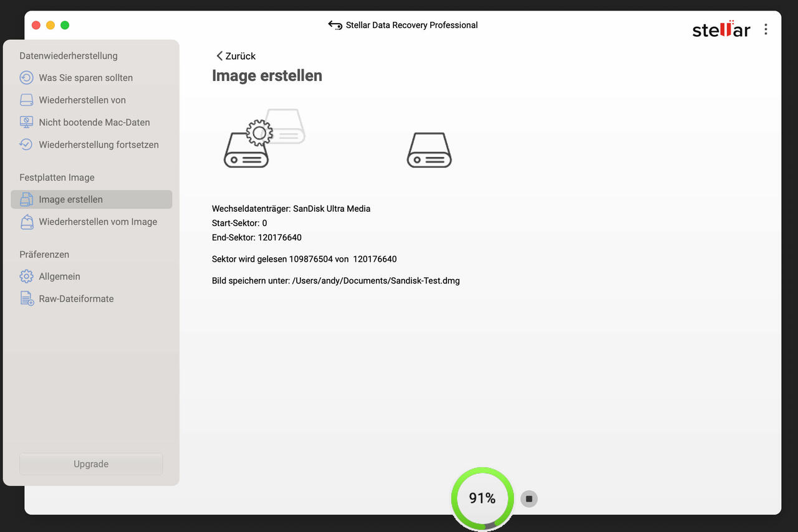The image size is (798, 532).
Task: Click the 'Datenwiederherstellung' section header
Action: coord(69,56)
